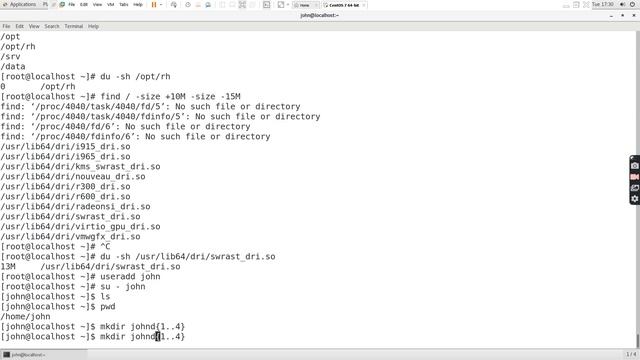640x360 pixels.
Task: Open the VMware VM menu
Action: click(x=111, y=4)
